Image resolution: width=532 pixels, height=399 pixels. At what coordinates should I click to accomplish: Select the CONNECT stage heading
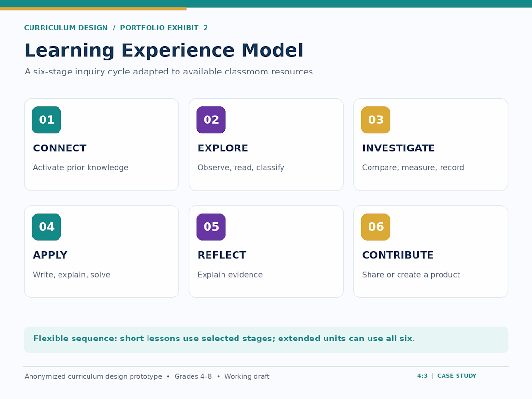click(59, 148)
